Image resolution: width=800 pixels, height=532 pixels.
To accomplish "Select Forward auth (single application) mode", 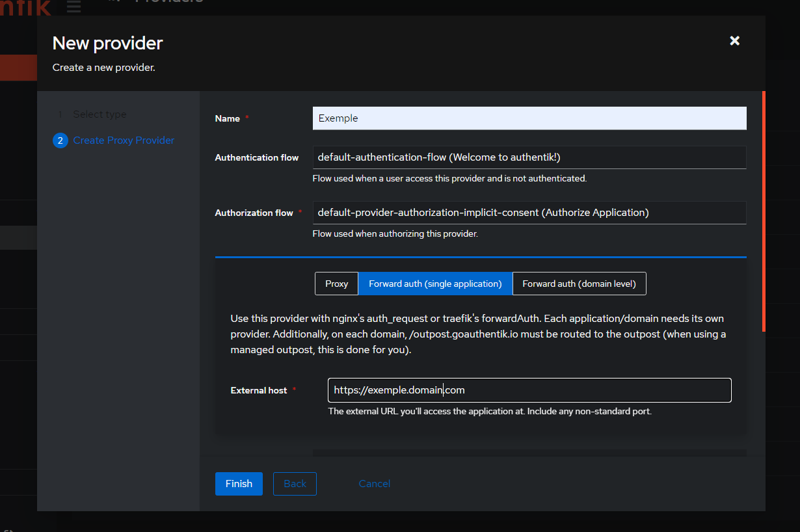I will (x=435, y=284).
